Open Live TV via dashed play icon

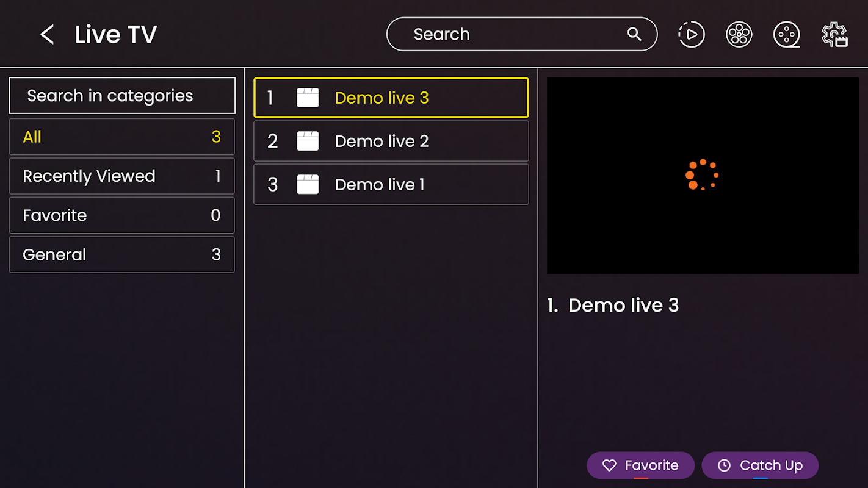[x=691, y=34]
